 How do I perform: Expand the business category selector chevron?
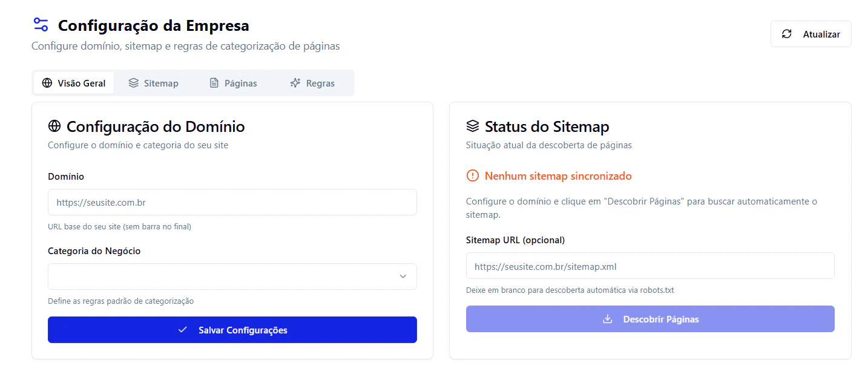click(402, 276)
